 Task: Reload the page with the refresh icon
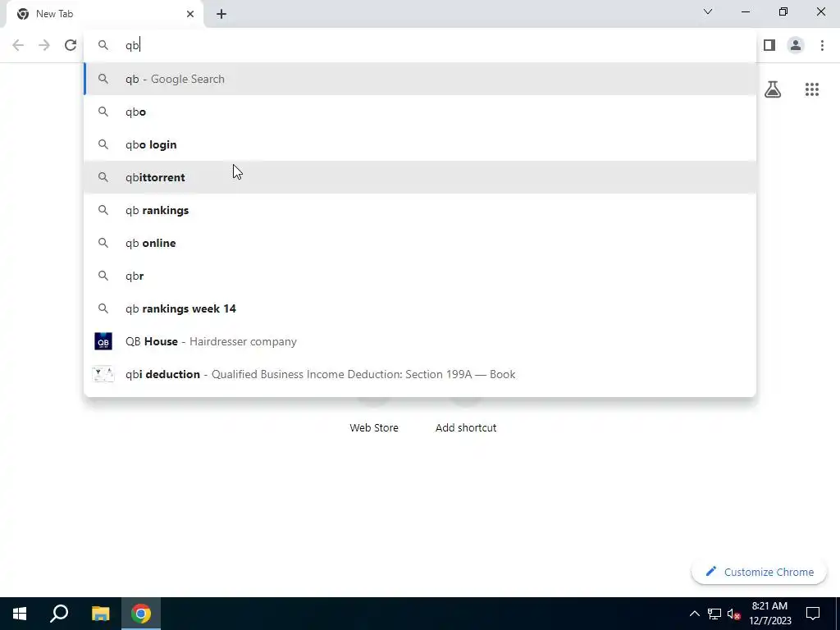[71, 45]
